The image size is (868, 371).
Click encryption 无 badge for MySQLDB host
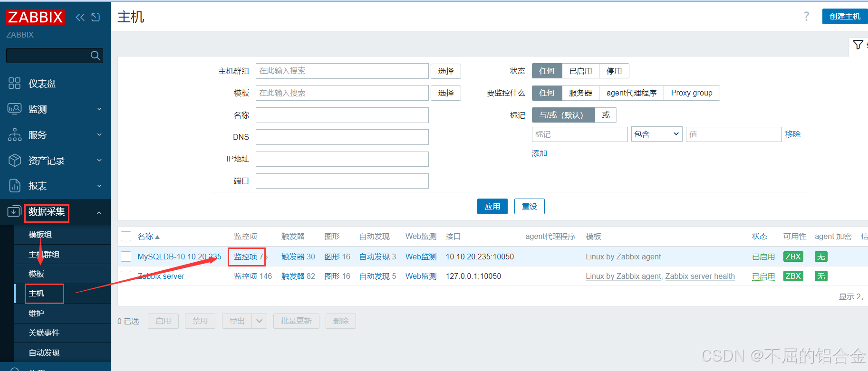[821, 257]
